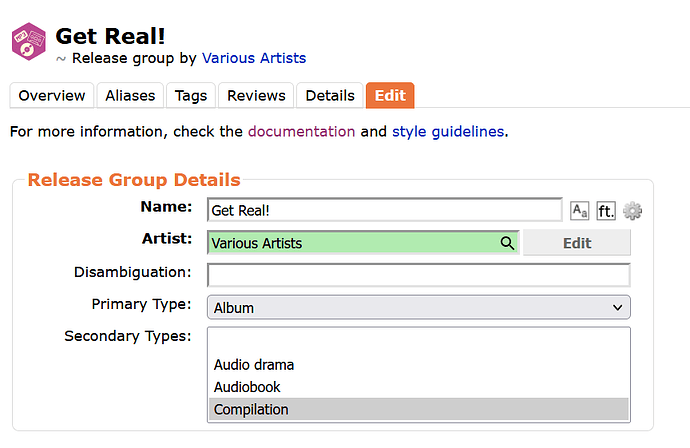
Task: Open the Details tab
Action: 330,96
